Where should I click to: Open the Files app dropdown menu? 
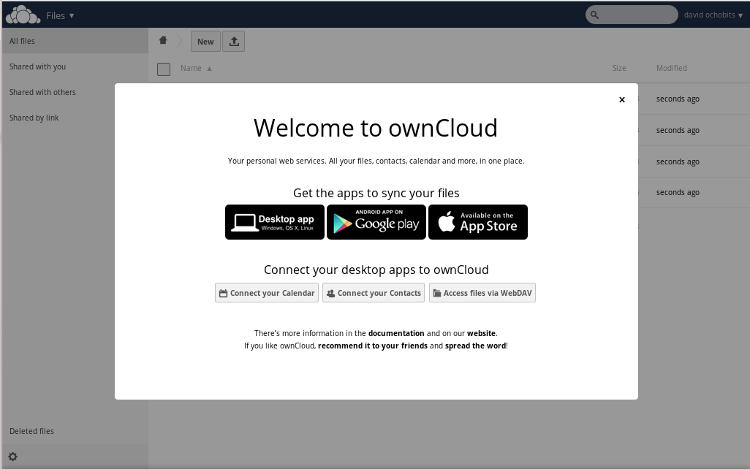(x=60, y=15)
